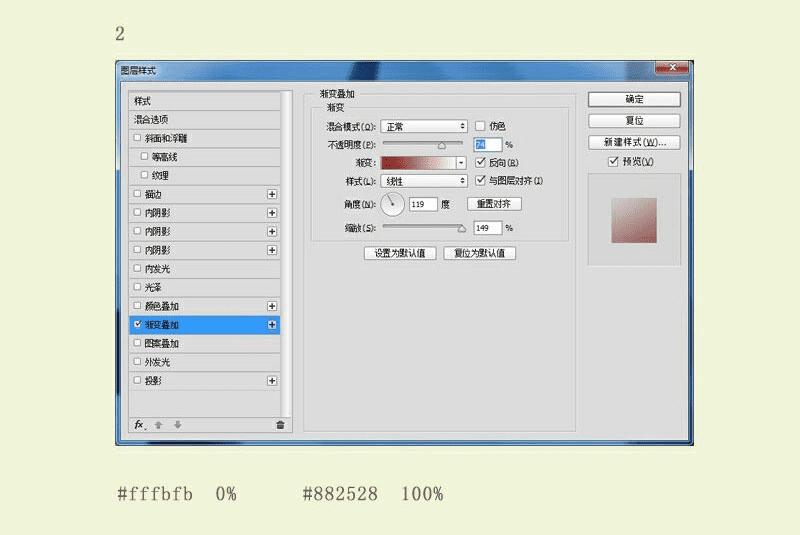Viewport: 800px width, 535px height.
Task: Close the 图层样式 dialog window
Action: click(672, 67)
